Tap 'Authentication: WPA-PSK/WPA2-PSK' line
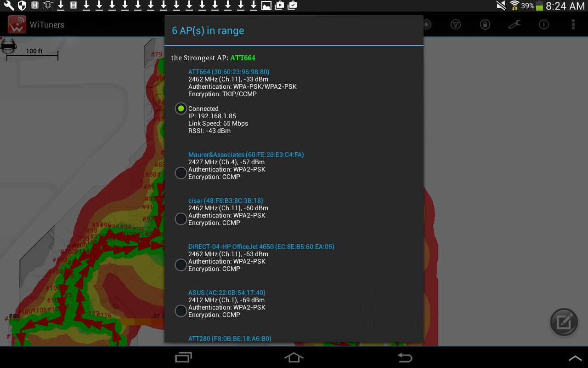Image resolution: width=588 pixels, height=368 pixels. pos(243,86)
